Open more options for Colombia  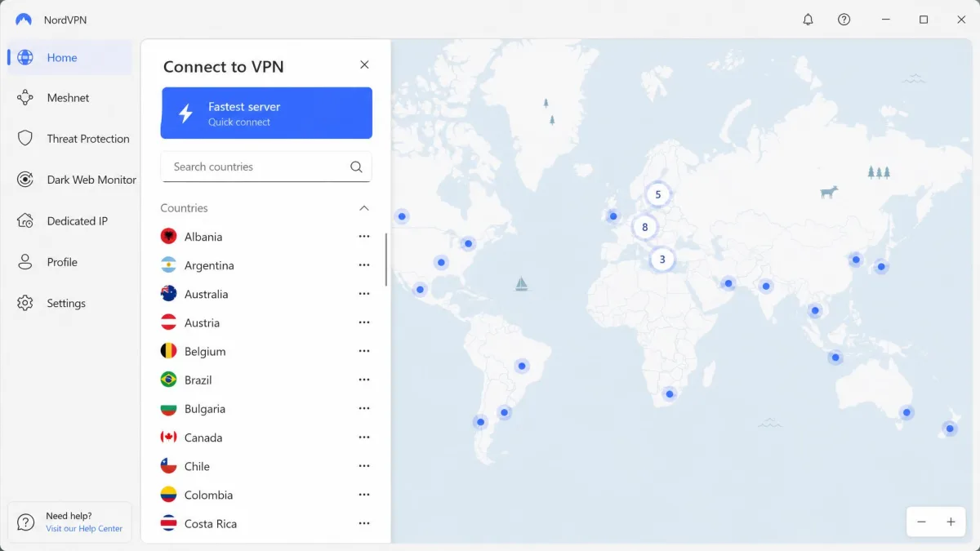[364, 495]
